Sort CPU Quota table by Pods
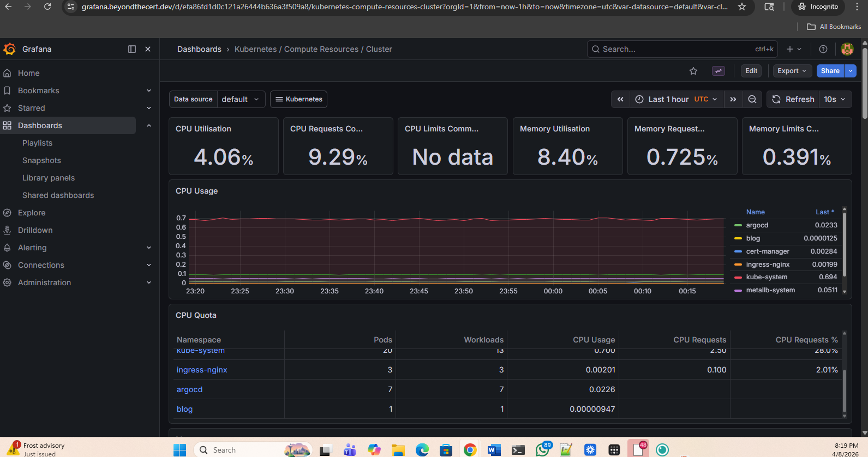Screen dimensions: 868x457 pos(383,340)
